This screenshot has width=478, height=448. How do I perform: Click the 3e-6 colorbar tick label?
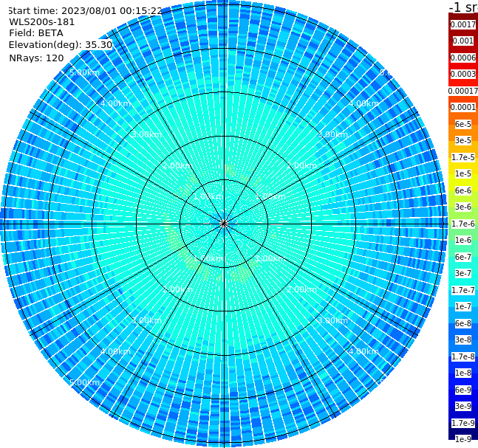pyautogui.click(x=463, y=207)
